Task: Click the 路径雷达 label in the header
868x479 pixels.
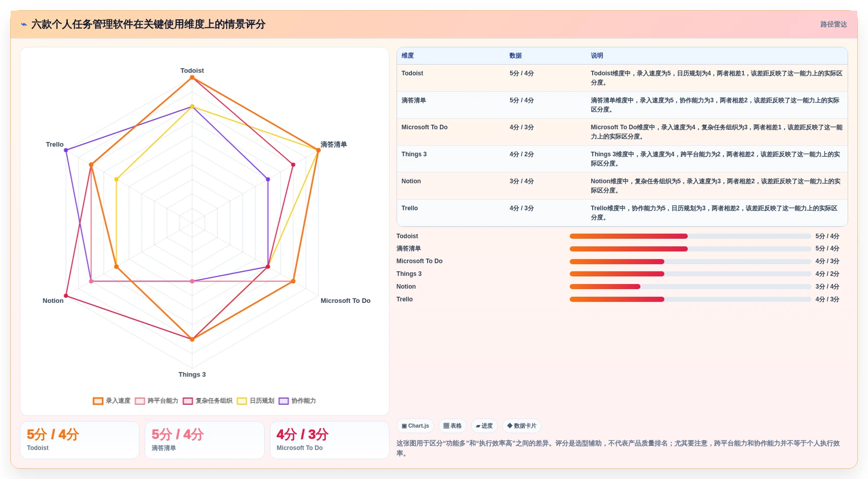Action: click(833, 24)
